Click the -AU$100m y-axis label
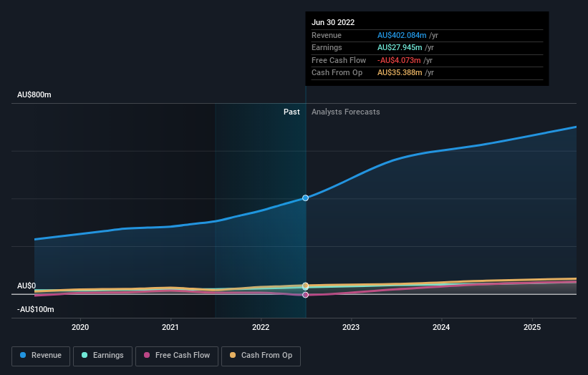This screenshot has height=375, width=588. [x=36, y=309]
